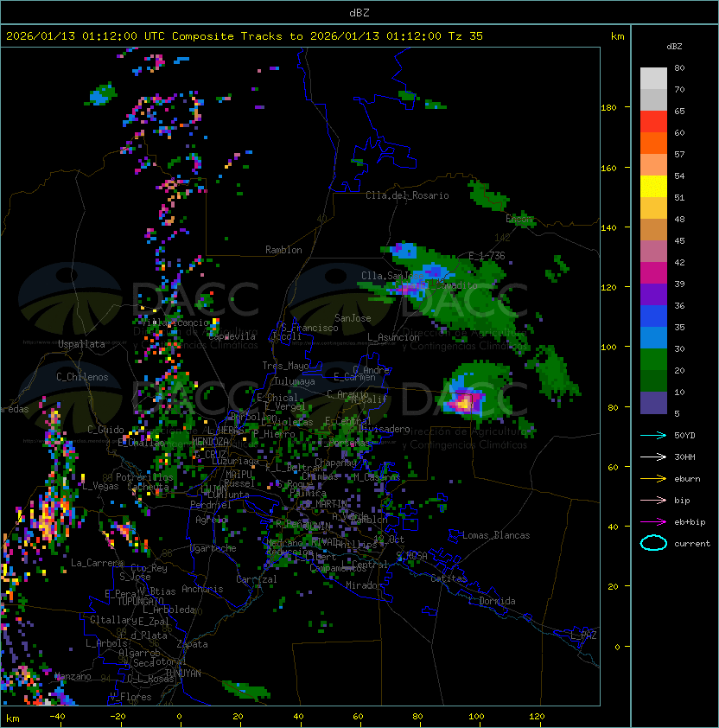Click the UTC Composite Tracks timestamp header
The width and height of the screenshot is (719, 728).
[x=245, y=36]
